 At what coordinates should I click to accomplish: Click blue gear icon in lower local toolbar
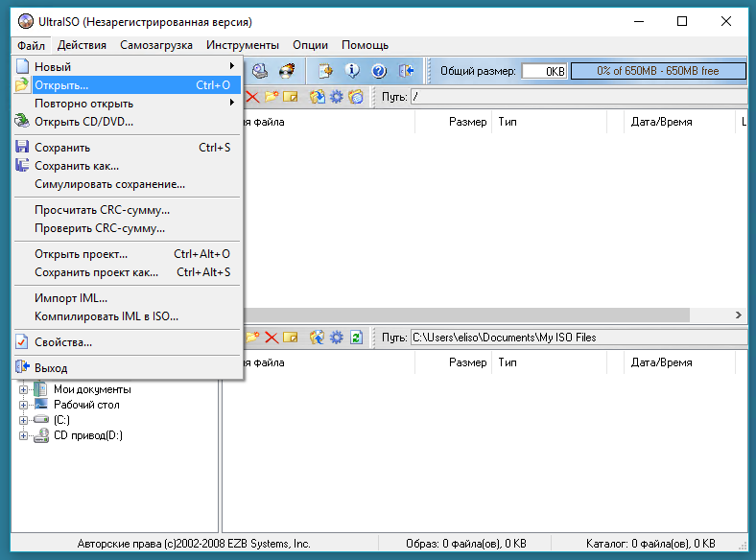pos(337,338)
